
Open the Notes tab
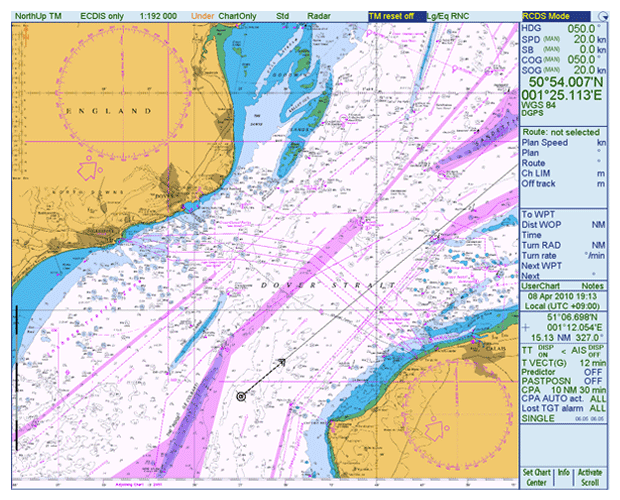(593, 287)
